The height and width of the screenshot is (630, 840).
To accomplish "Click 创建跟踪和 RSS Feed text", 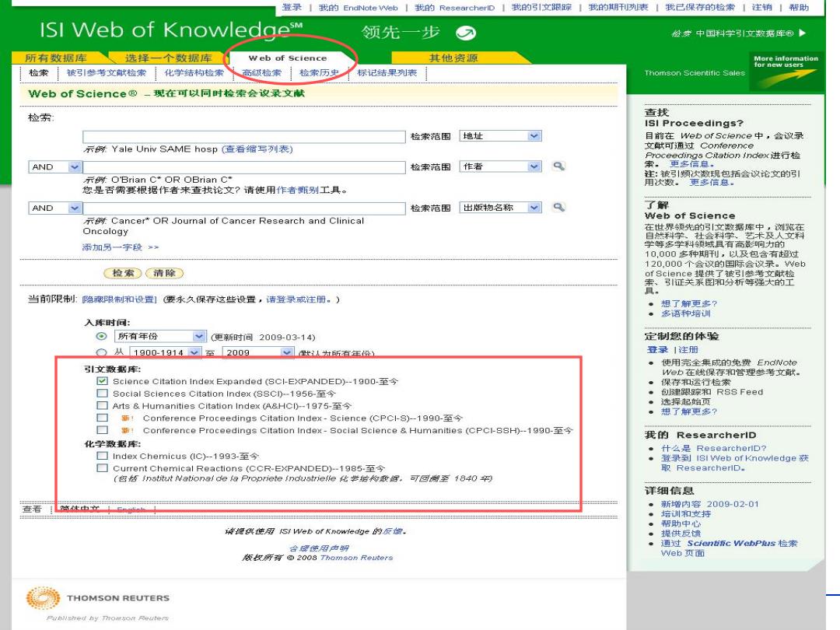I will click(712, 392).
